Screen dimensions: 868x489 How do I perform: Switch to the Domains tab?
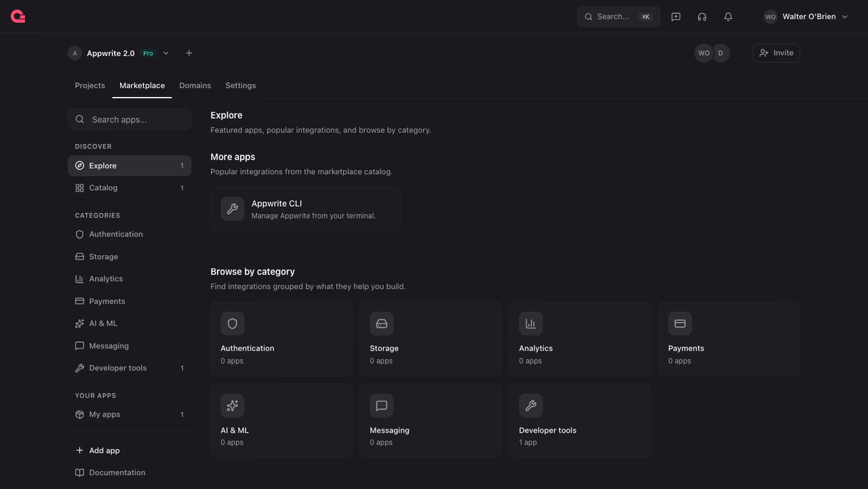pyautogui.click(x=195, y=85)
